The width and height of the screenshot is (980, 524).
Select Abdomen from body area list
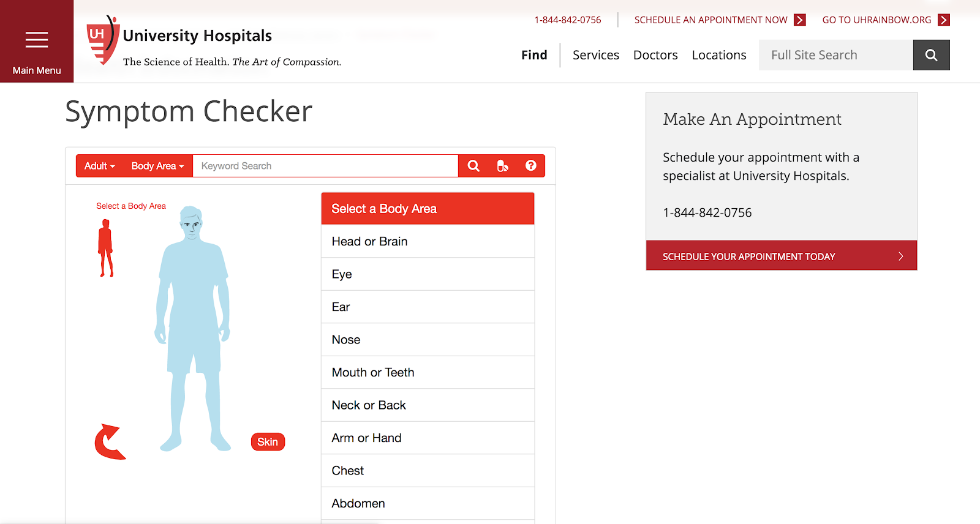428,503
